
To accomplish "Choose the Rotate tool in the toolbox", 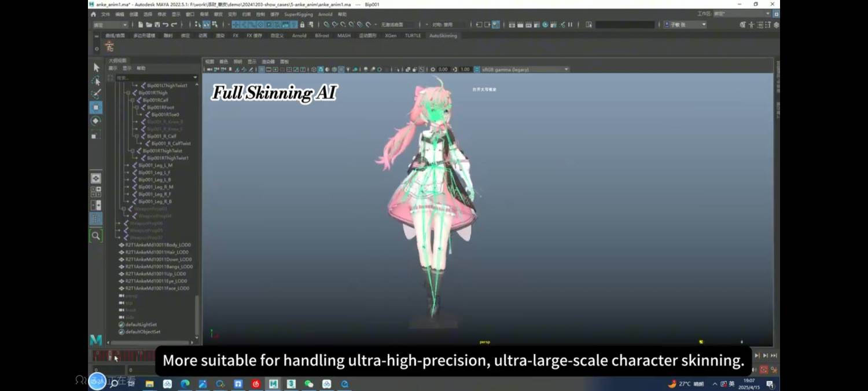I will [x=96, y=121].
